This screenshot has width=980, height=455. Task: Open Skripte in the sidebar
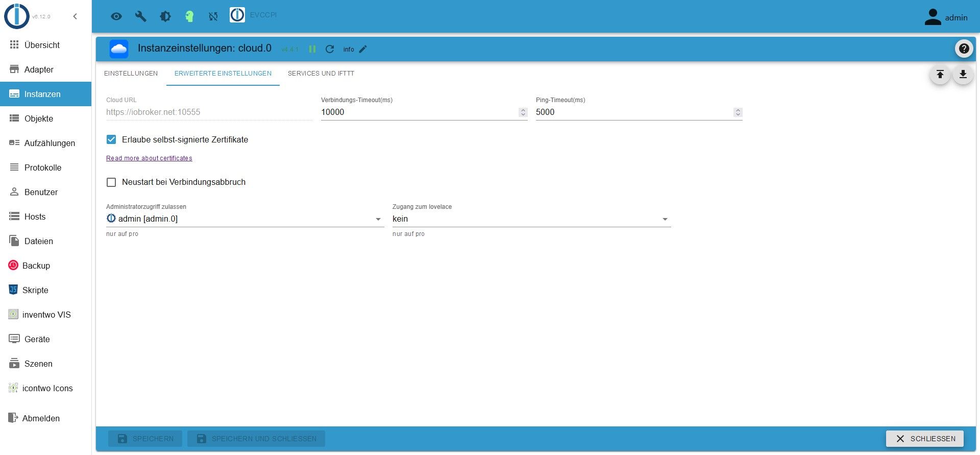(x=45, y=290)
